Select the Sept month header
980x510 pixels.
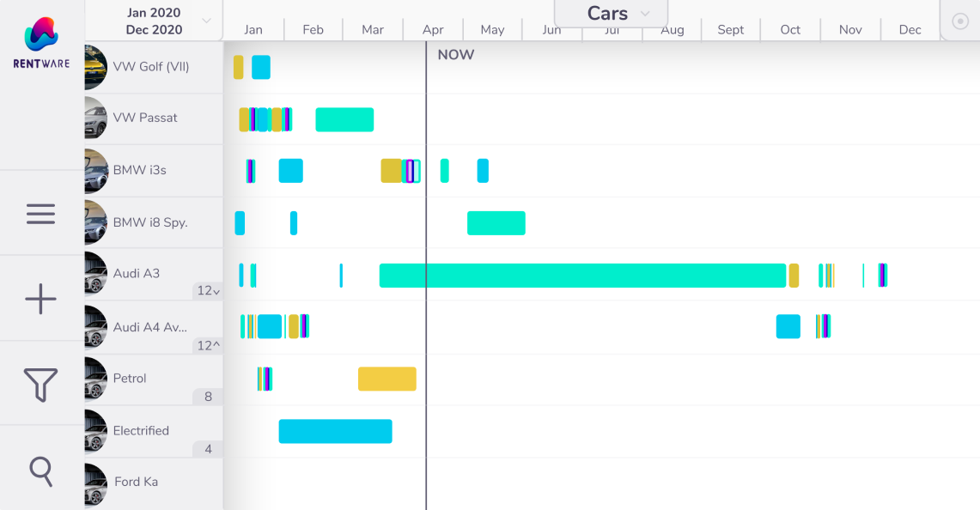(x=731, y=29)
